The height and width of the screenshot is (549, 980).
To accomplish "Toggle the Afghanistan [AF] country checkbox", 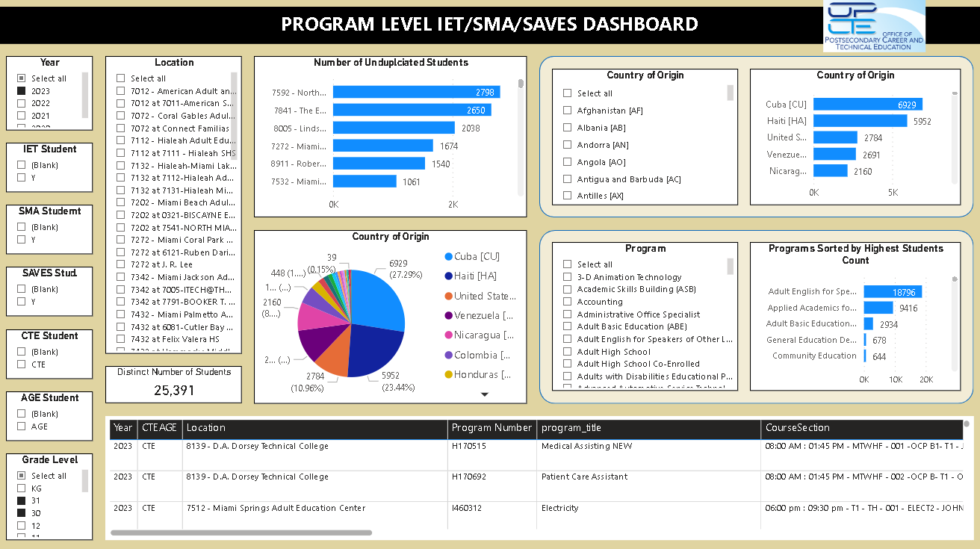I will 567,111.
